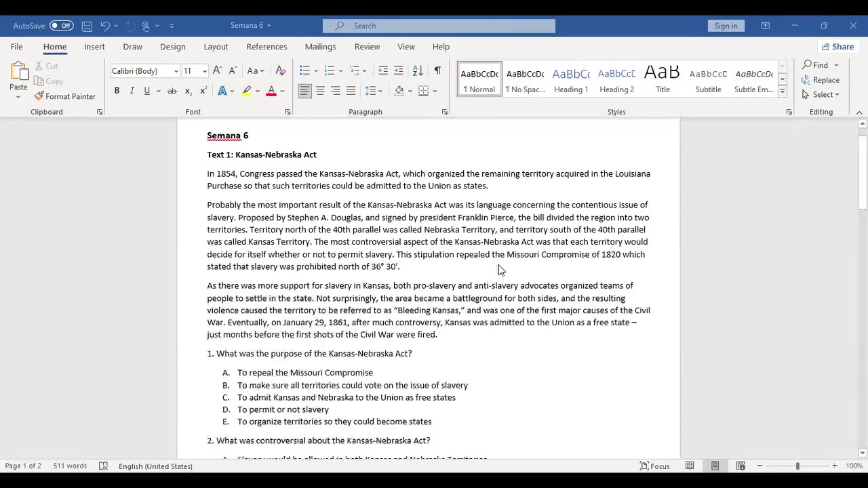Switch to the Insert tab
Image resolution: width=868 pixels, height=488 pixels.
point(94,47)
